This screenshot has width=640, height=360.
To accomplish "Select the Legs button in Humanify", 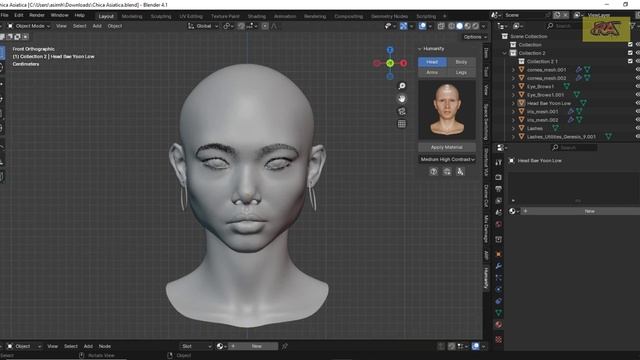I will (461, 72).
